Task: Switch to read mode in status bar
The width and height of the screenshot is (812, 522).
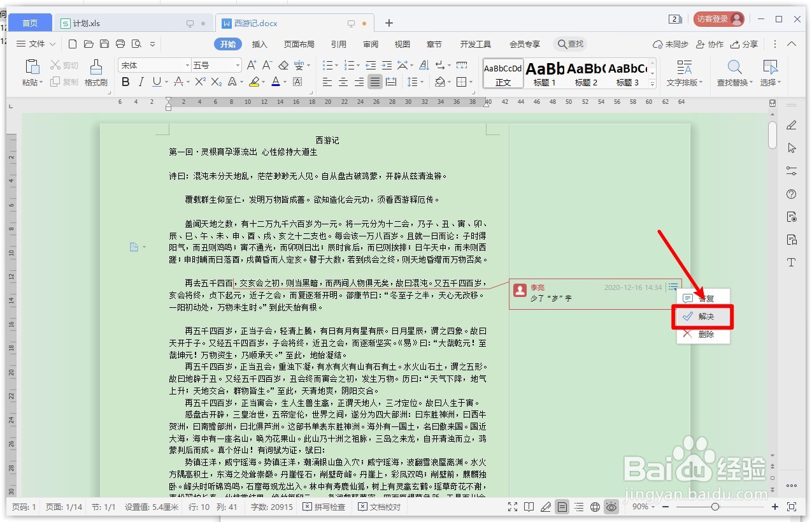Action: coord(529,507)
